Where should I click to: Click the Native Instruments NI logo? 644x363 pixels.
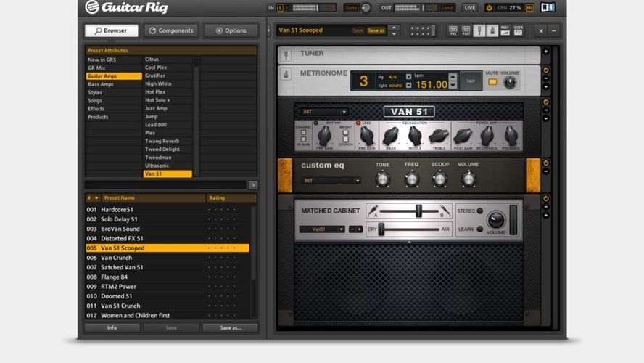[x=548, y=7]
